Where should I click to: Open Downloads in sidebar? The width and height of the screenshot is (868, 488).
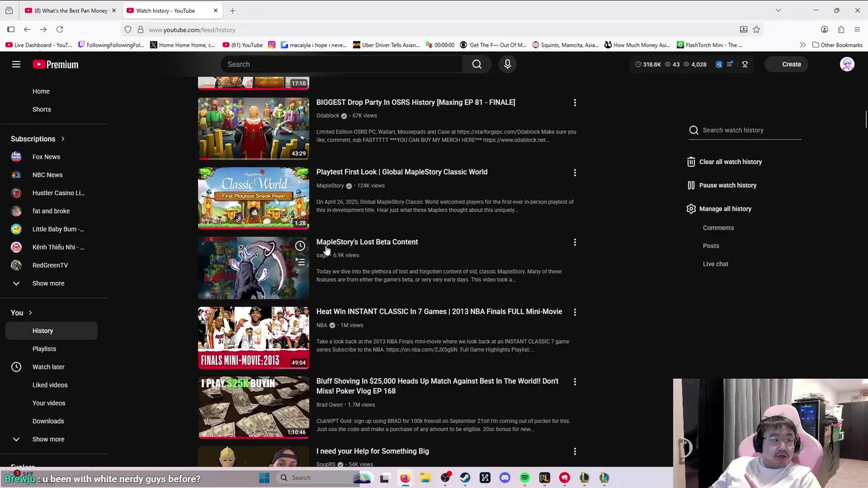tap(48, 421)
